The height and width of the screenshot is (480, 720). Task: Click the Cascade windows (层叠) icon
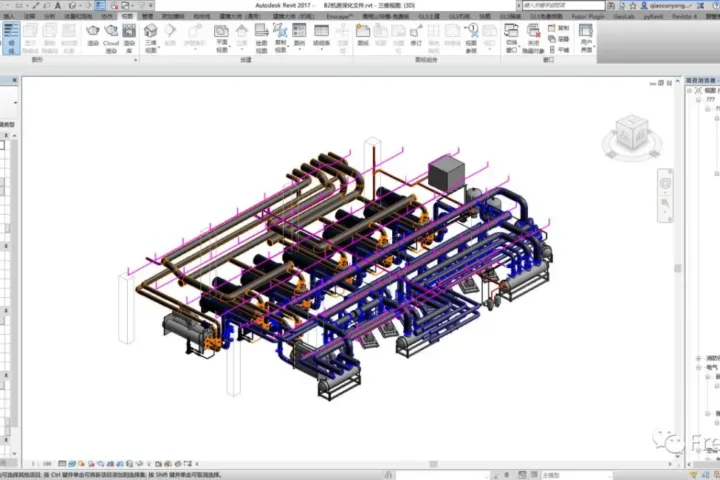(x=559, y=39)
